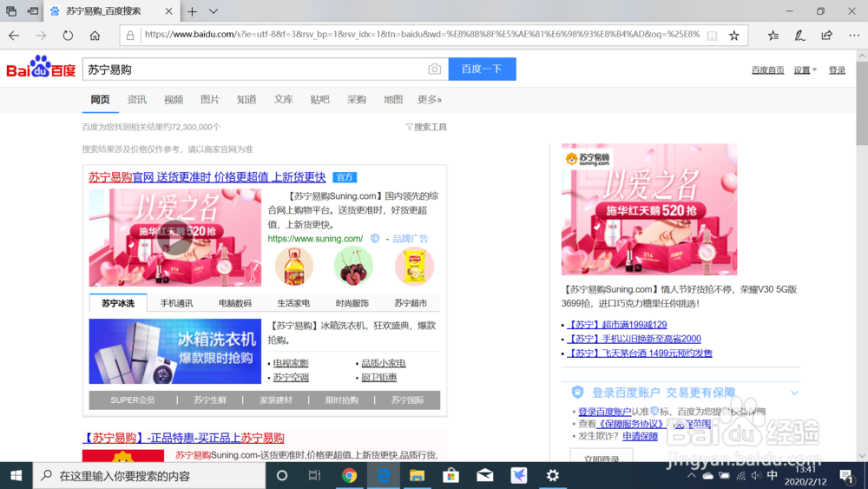Viewport: 868px width, 489px height.
Task: Open 【苏宁】超市满199减129 link
Action: coord(617,325)
